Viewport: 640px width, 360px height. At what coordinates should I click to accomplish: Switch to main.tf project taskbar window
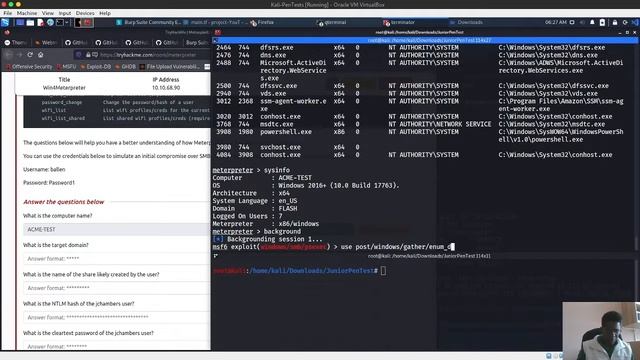click(x=215, y=22)
